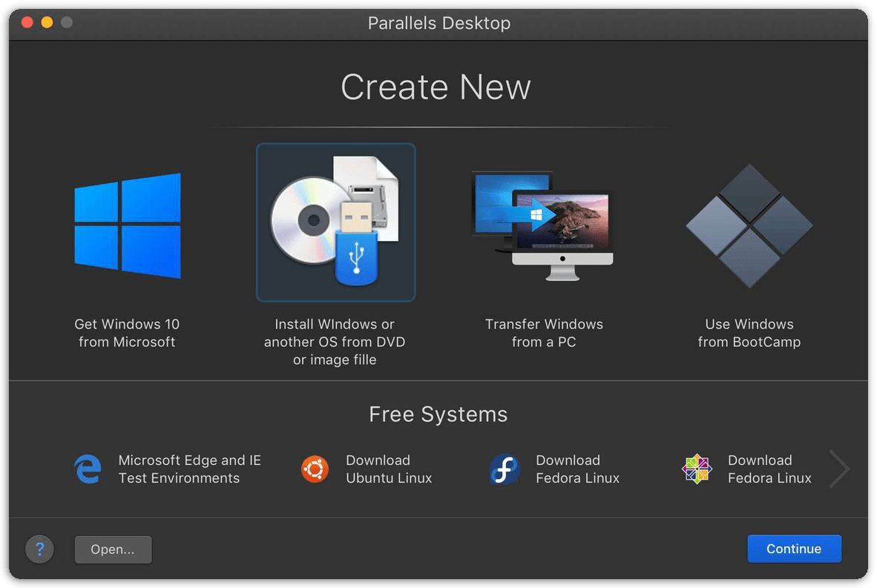Close the Parallels Desktop window

pos(27,22)
